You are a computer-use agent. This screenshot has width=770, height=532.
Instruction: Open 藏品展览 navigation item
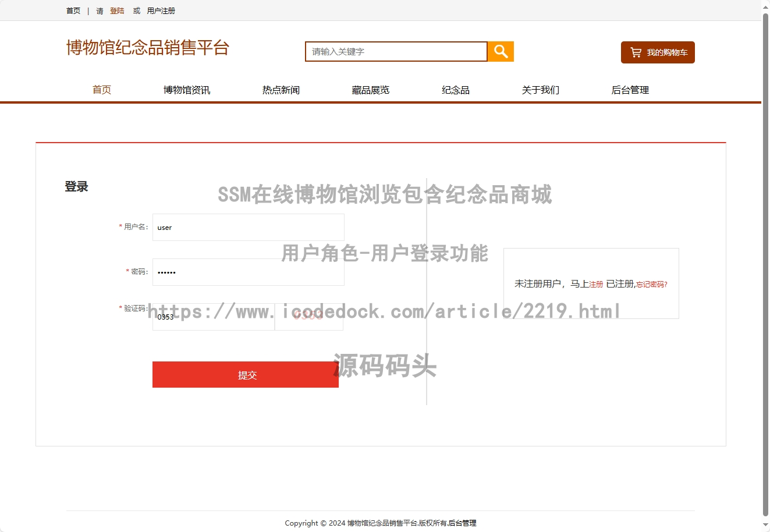click(371, 90)
